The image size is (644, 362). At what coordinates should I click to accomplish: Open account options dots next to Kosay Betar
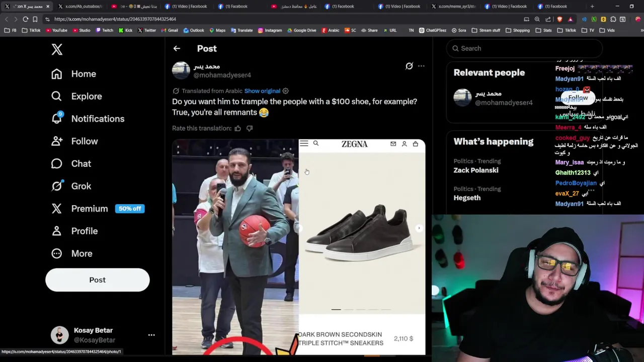[151, 335]
